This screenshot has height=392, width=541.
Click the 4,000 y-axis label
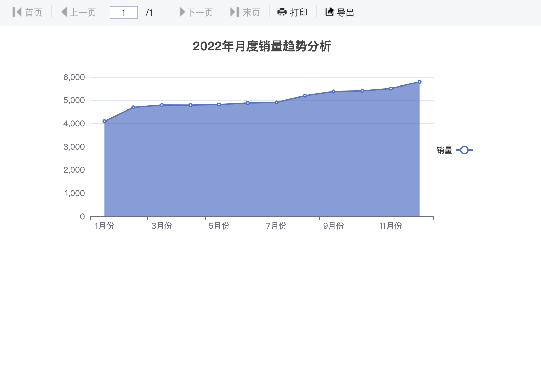click(x=74, y=124)
